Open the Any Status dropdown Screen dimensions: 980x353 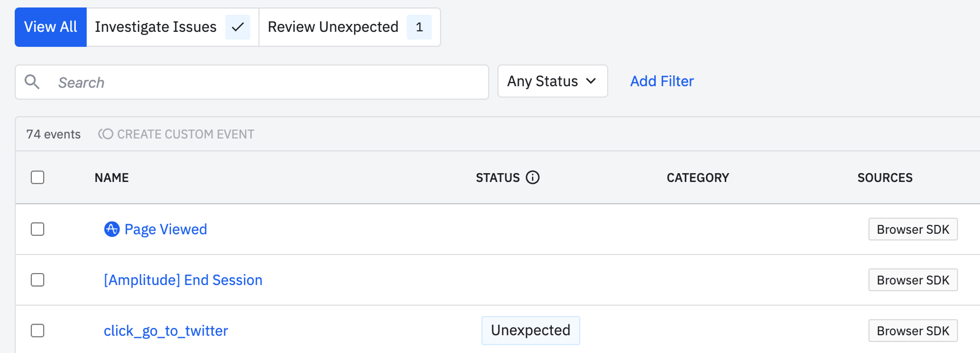coord(552,81)
